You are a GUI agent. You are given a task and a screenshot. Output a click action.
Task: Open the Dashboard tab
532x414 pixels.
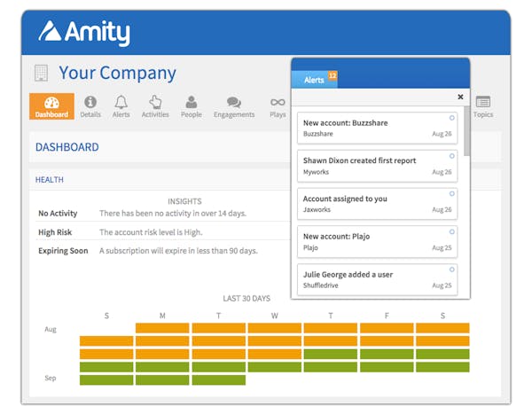click(x=51, y=106)
